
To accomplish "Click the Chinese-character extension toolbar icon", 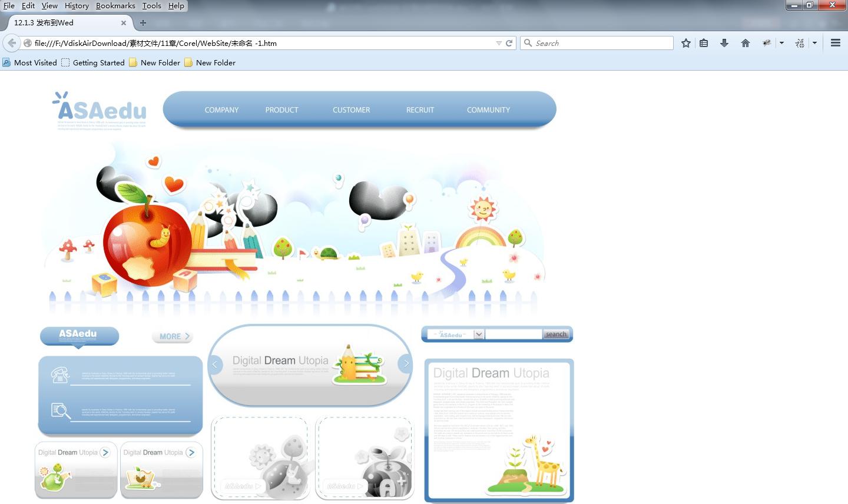I will (x=800, y=43).
